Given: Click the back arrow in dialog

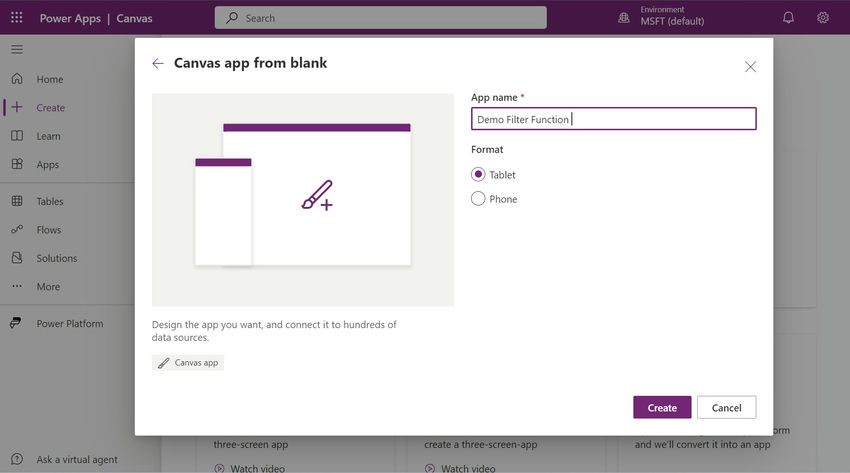Looking at the screenshot, I should click(158, 63).
